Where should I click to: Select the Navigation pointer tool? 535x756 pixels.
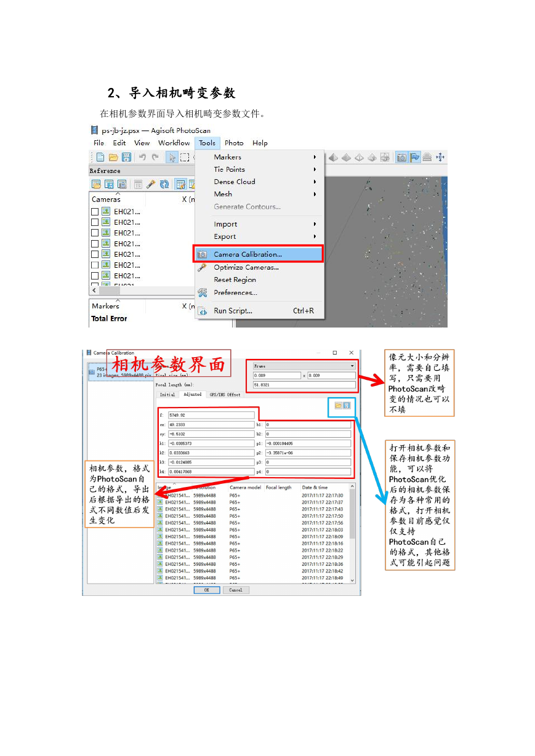pyautogui.click(x=172, y=158)
